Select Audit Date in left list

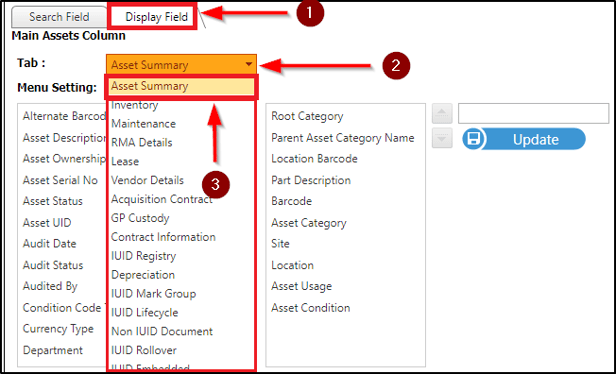[50, 244]
